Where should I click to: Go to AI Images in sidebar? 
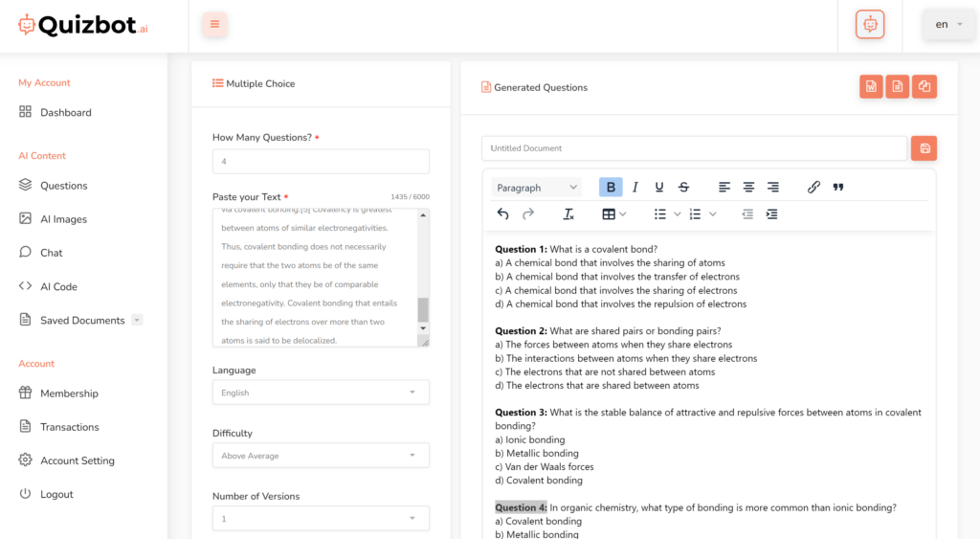pos(63,219)
